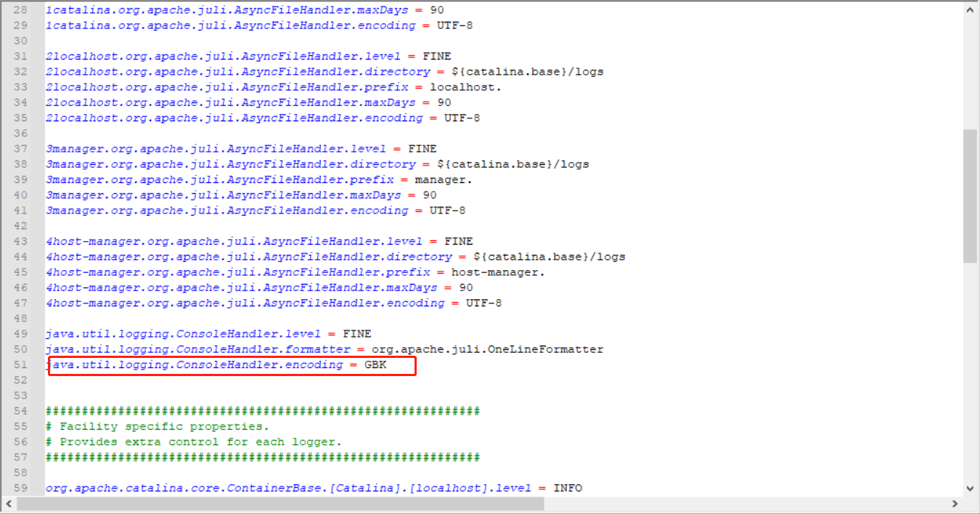Click the ConsoleHandler.encoding key on line 51
Image resolution: width=980 pixels, height=514 pixels.
pyautogui.click(x=194, y=365)
